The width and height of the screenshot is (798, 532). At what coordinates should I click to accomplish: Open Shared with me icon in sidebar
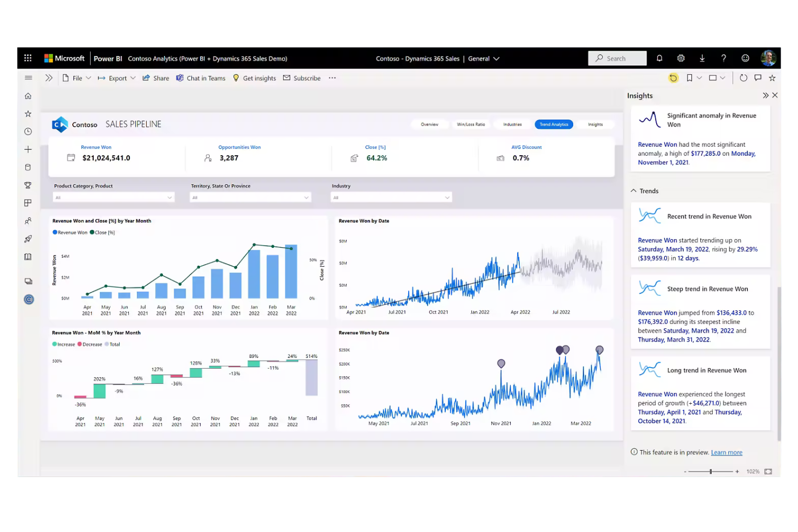tap(28, 221)
